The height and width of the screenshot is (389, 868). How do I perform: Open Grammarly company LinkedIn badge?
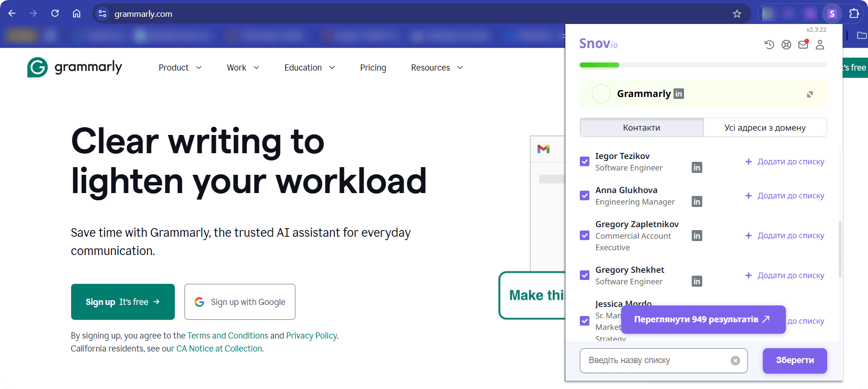[678, 94]
